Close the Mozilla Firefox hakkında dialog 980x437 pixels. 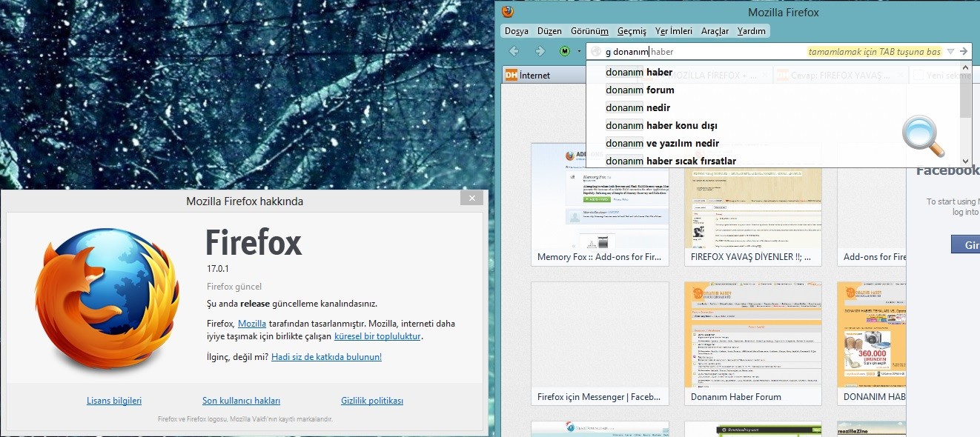click(x=471, y=198)
